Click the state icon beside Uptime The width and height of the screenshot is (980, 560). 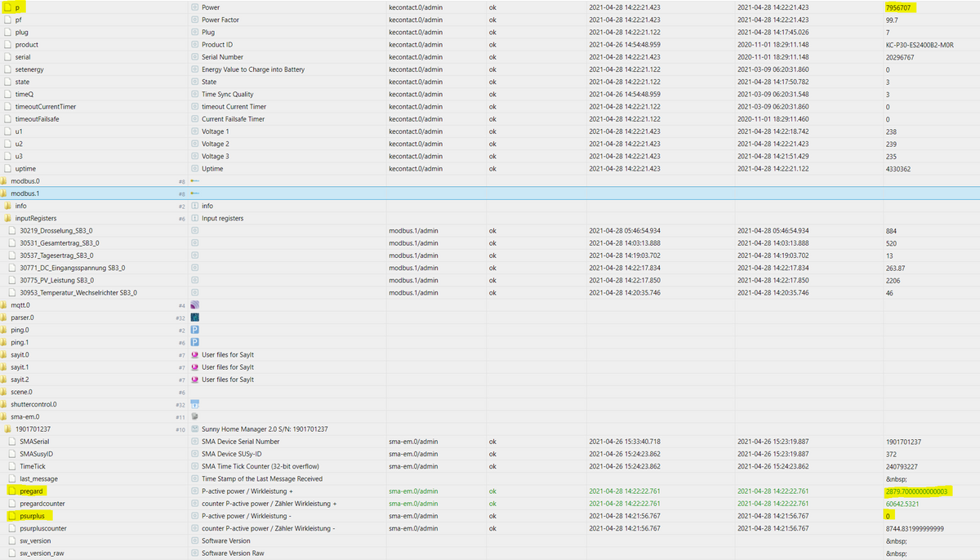[x=194, y=169]
